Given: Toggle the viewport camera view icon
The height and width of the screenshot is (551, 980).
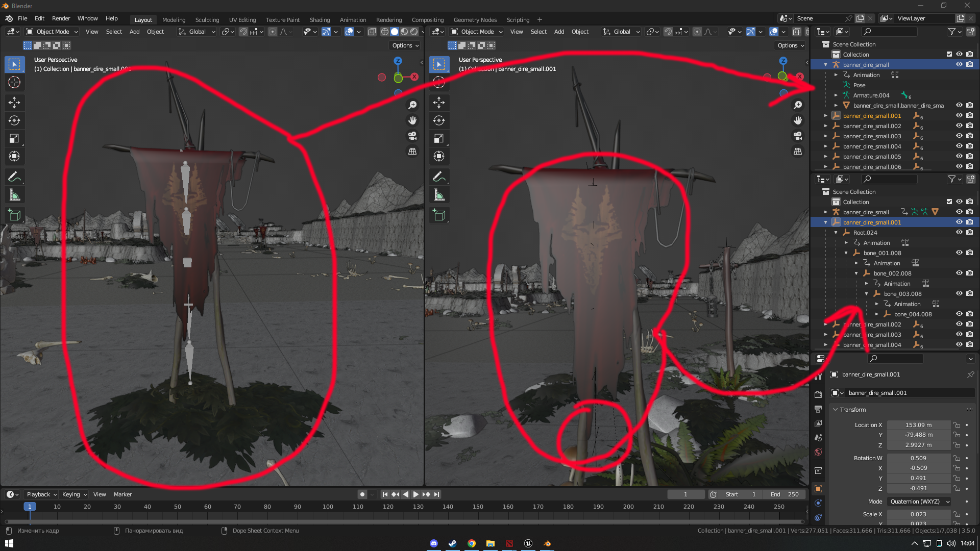Looking at the screenshot, I should [412, 136].
